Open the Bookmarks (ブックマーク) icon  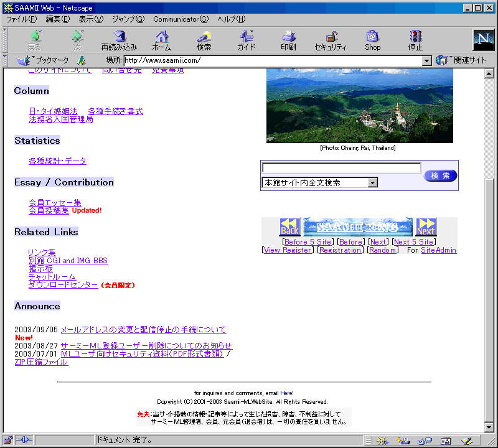click(42, 60)
